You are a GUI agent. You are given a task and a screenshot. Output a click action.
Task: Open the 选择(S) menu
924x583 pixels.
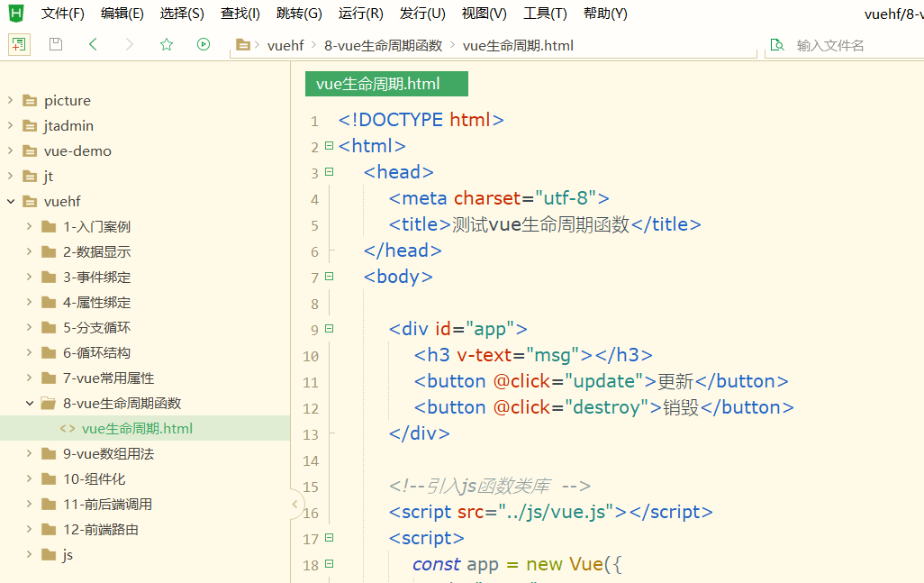pyautogui.click(x=182, y=14)
